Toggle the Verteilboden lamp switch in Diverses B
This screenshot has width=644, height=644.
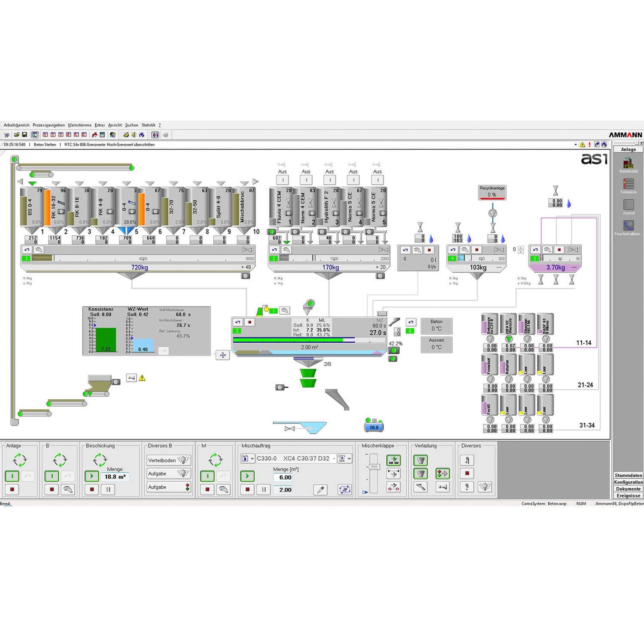pos(184,460)
